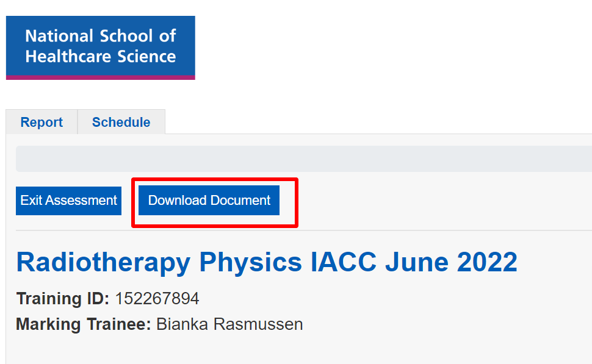Click the grey progress bar under the tabs
This screenshot has height=364, width=592.
304,159
